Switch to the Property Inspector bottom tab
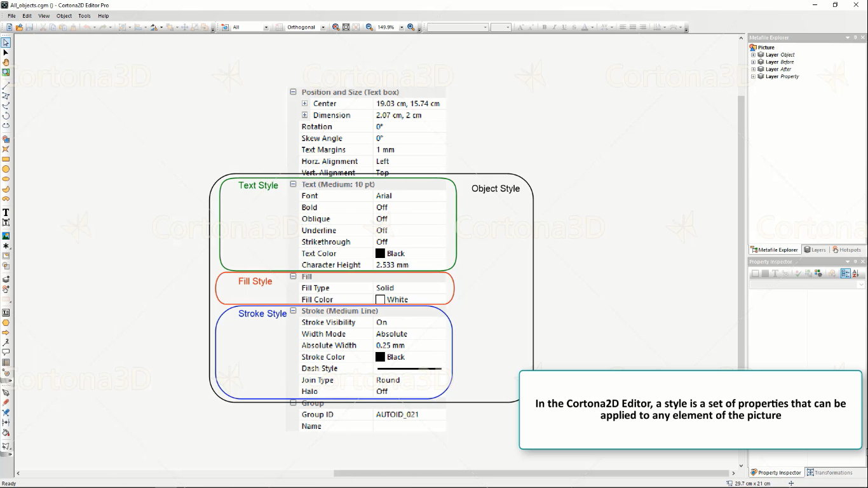 click(x=776, y=472)
